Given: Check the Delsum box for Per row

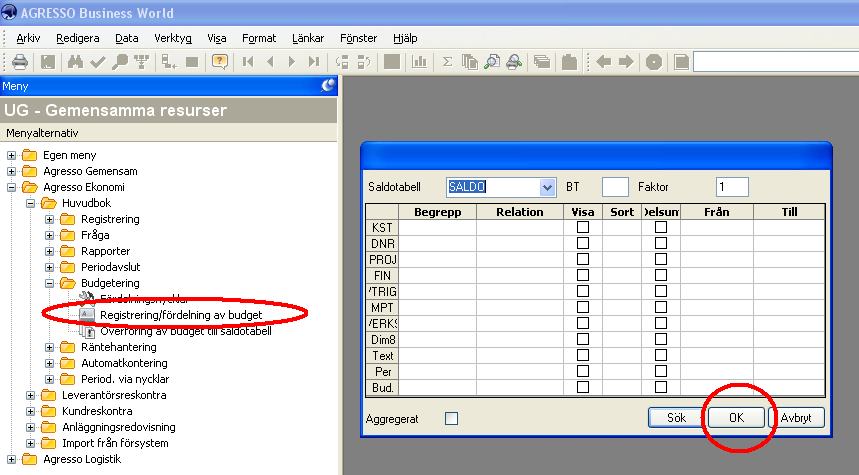Looking at the screenshot, I should pos(661,371).
